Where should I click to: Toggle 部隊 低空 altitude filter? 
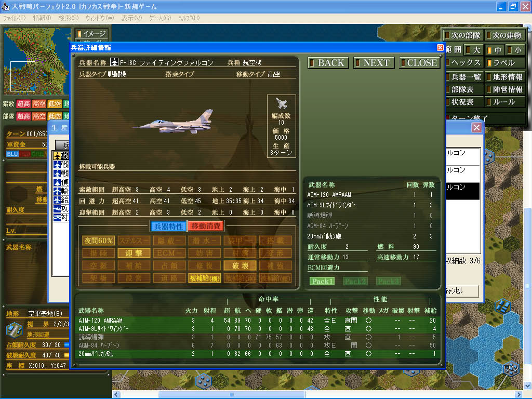54,116
